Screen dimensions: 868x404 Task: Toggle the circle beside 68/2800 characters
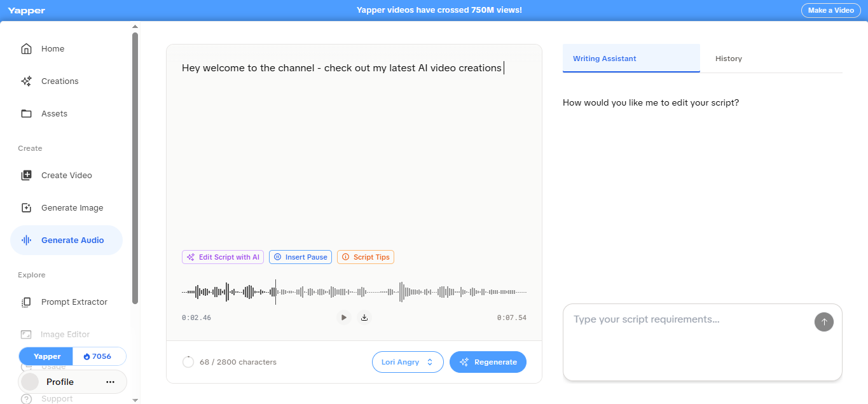coord(188,361)
